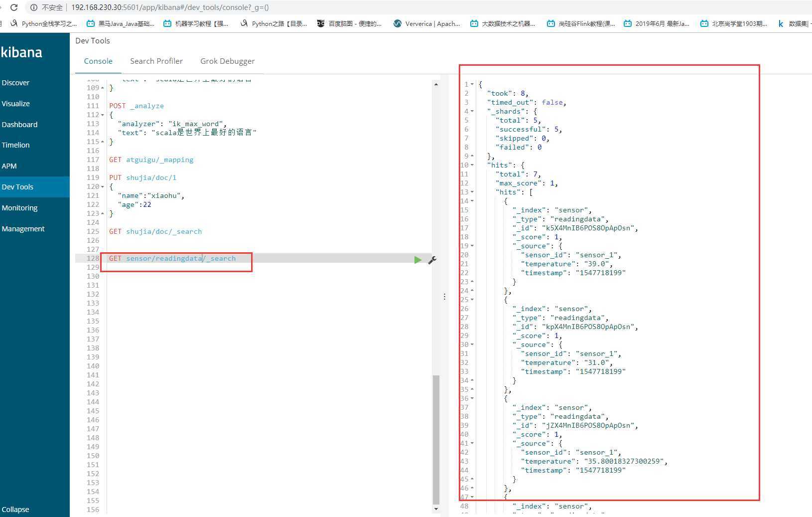The width and height of the screenshot is (812, 517).
Task: Run the sensor search request with play icon
Action: point(417,260)
